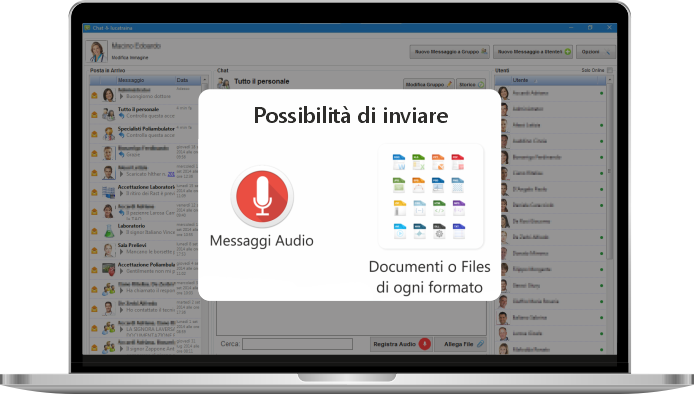Open Nuovo Messaggio a Gruppo
This screenshot has width=694, height=394.
[x=449, y=52]
